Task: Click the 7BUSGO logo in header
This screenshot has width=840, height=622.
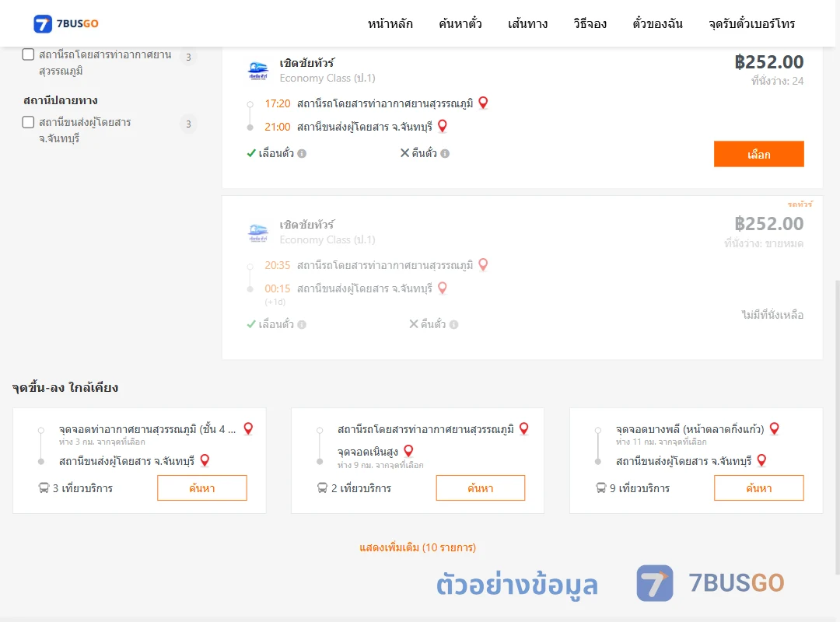Action: coord(66,23)
